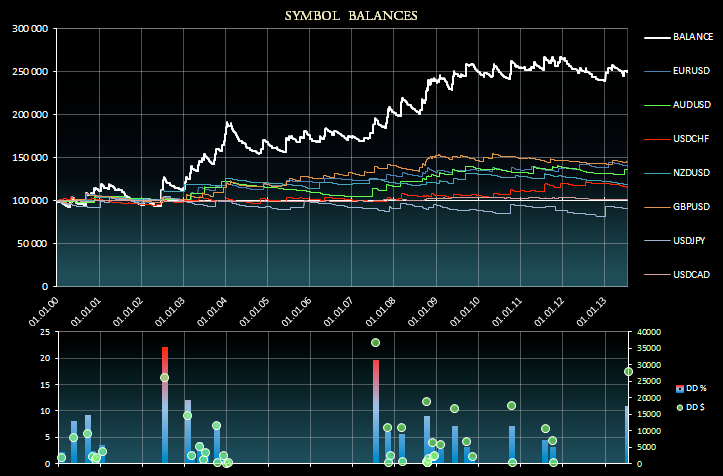This screenshot has width=723, height=476.
Task: Select the USDCAD legend entry
Action: coord(677,274)
